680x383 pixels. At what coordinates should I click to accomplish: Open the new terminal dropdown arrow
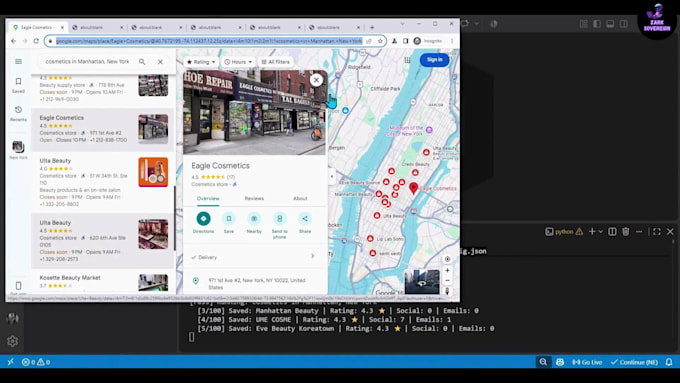(x=601, y=232)
